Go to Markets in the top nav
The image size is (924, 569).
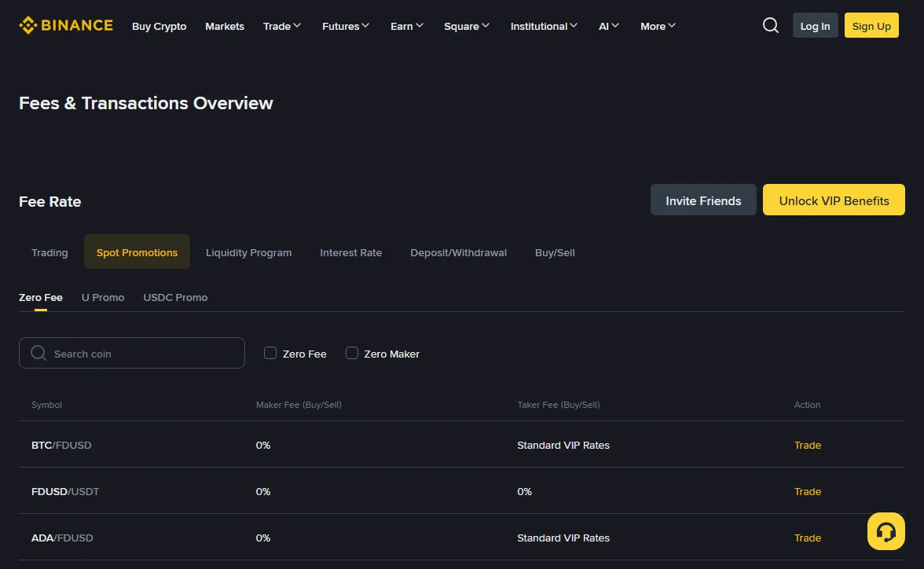[225, 26]
